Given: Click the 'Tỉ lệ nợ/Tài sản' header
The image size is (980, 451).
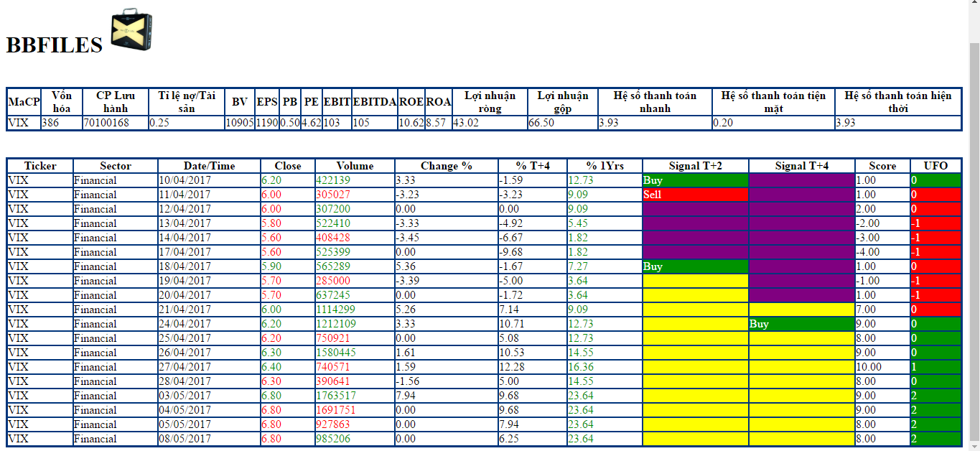Looking at the screenshot, I should (187, 102).
